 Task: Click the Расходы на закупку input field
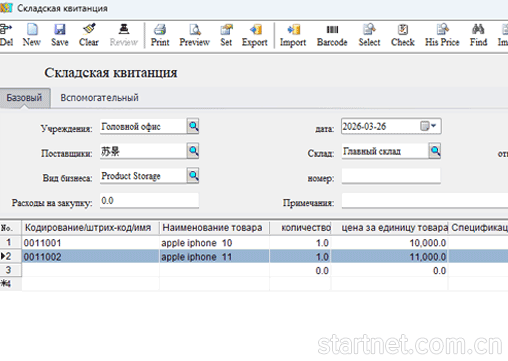pos(149,201)
